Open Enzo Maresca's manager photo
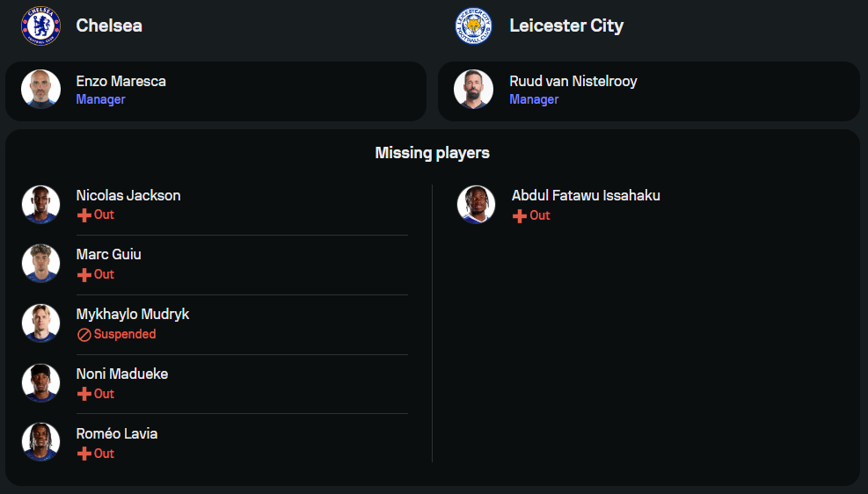The width and height of the screenshot is (868, 494). click(40, 90)
